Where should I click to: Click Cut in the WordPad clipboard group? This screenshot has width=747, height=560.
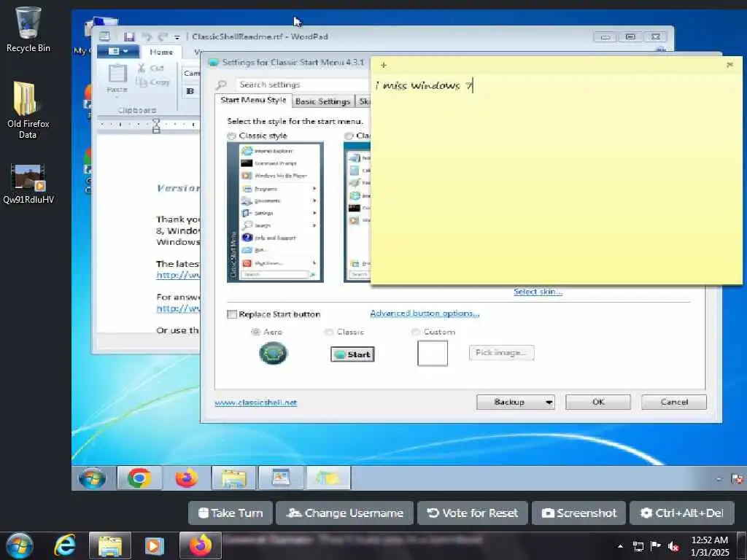coord(150,69)
